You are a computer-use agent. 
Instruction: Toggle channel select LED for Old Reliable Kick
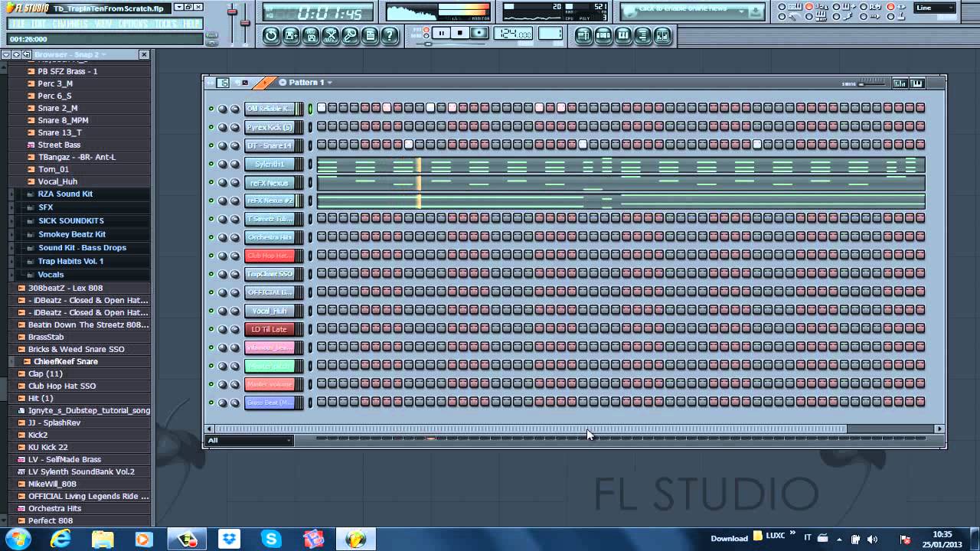pos(310,109)
